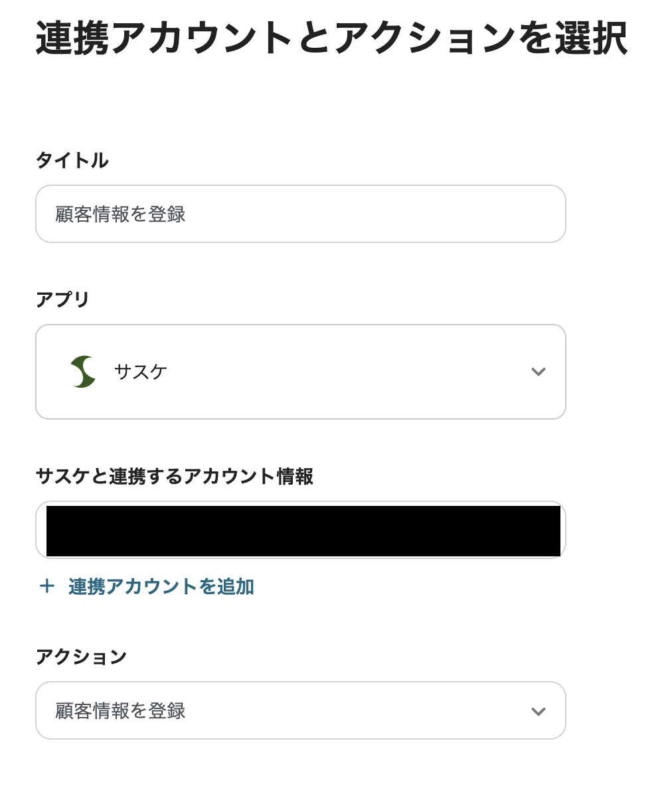Click the chevron icon in the アプリ selector

tap(538, 372)
